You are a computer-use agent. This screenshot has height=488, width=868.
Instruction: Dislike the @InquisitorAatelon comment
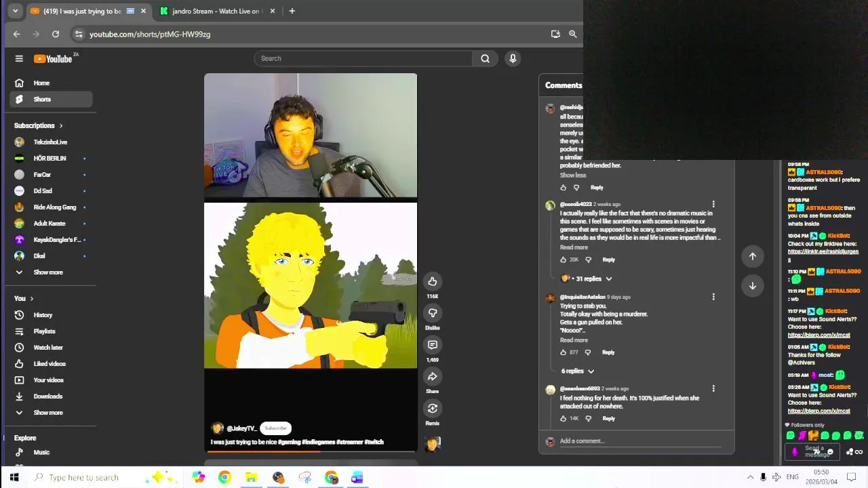coord(588,352)
